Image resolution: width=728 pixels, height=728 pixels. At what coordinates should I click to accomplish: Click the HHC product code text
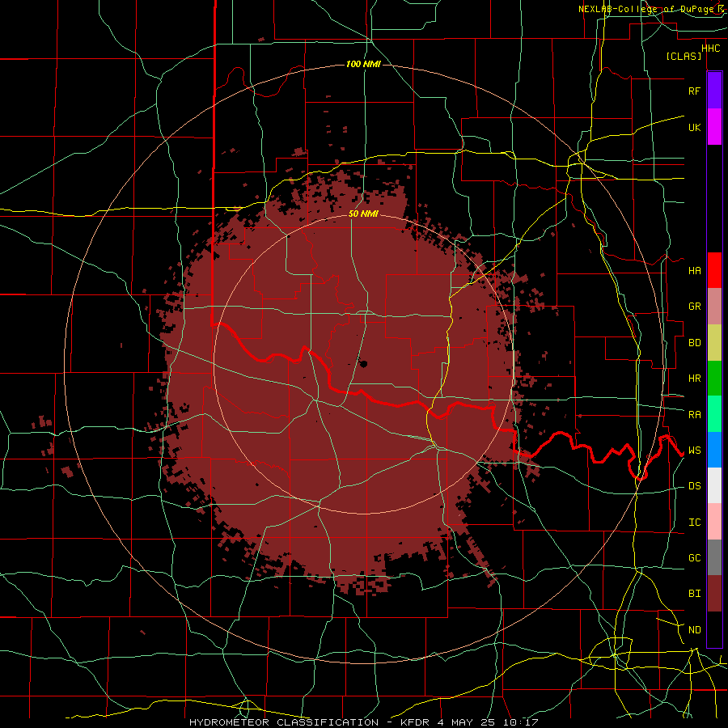(x=710, y=49)
